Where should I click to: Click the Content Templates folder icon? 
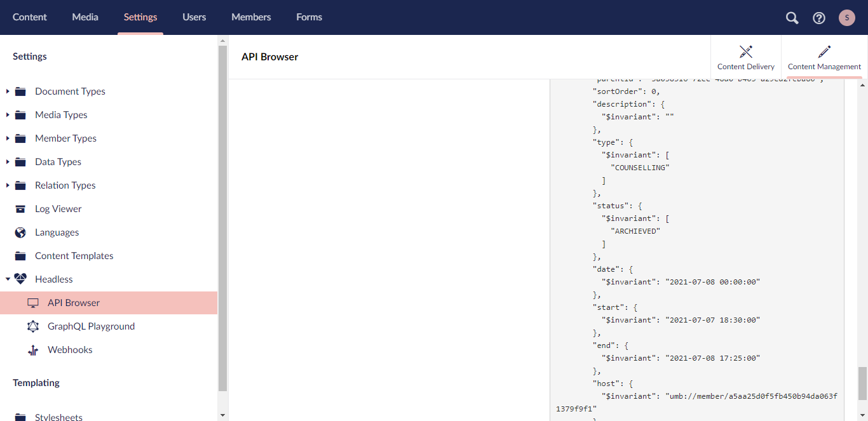[20, 256]
